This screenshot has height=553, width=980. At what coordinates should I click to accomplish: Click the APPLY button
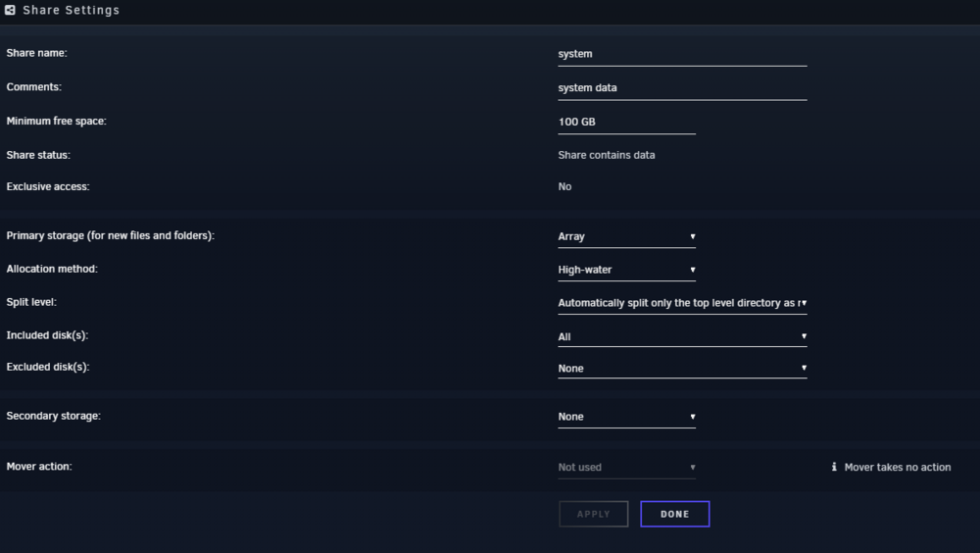pyautogui.click(x=593, y=514)
